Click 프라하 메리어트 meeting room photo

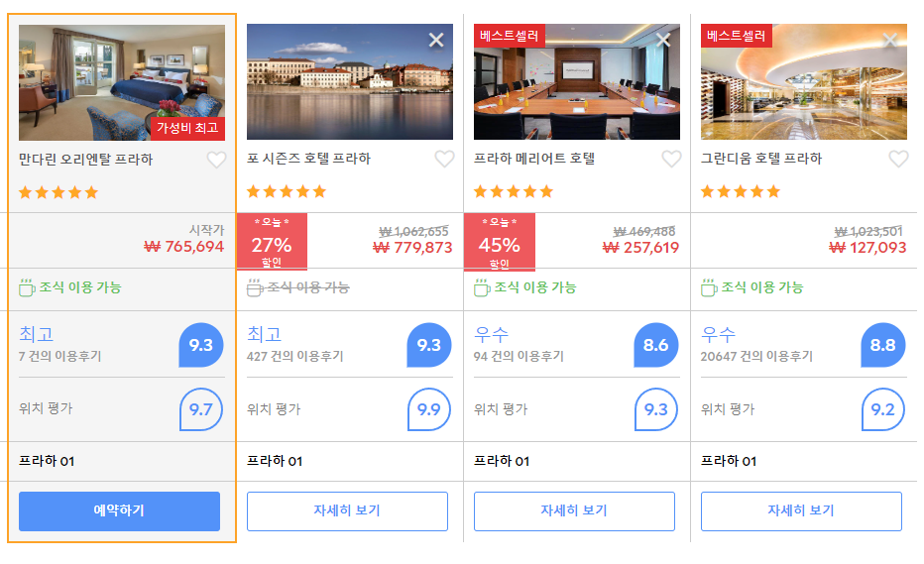[x=577, y=82]
